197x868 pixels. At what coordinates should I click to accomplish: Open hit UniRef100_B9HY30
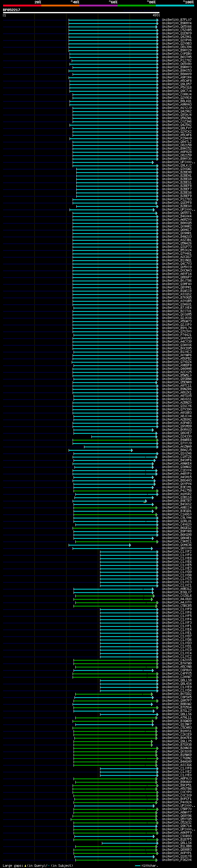177,159
